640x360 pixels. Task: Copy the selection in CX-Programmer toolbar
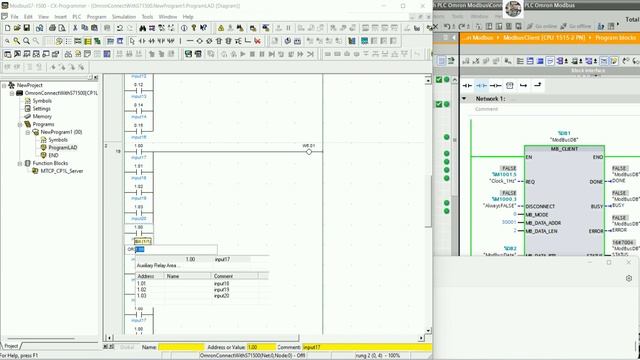84,28
